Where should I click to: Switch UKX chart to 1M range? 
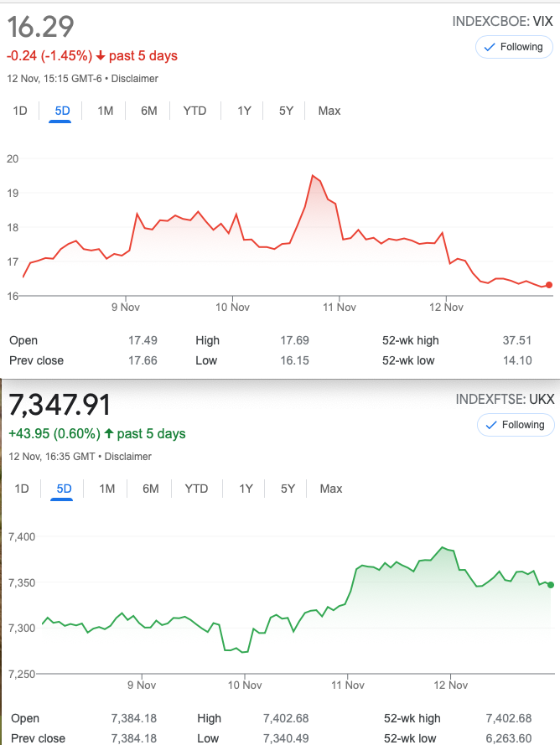pos(107,489)
